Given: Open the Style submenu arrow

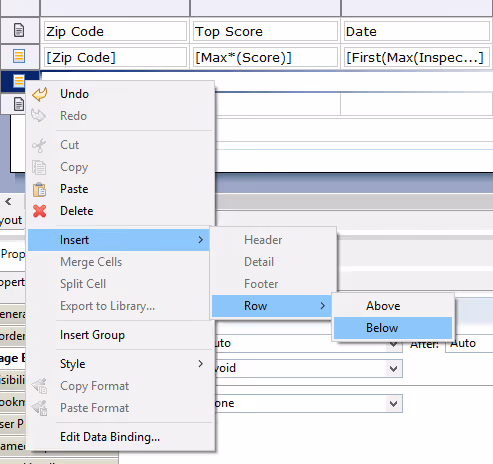Looking at the screenshot, I should click(x=200, y=364).
